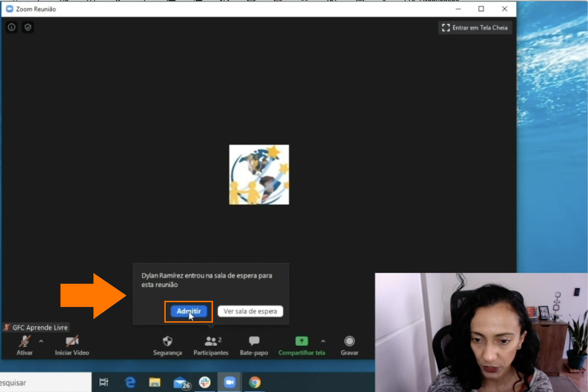
Task: Open Task View in the taskbar
Action: tap(104, 382)
